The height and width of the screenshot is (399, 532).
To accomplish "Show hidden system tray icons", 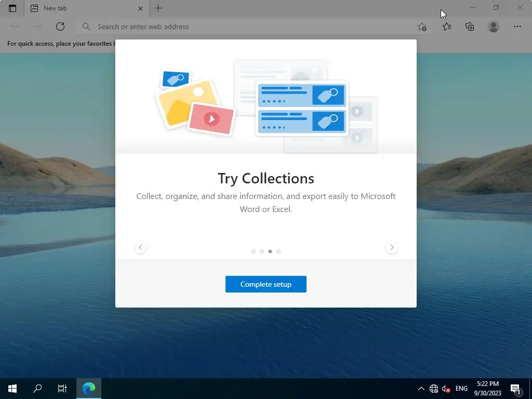I will (x=421, y=389).
